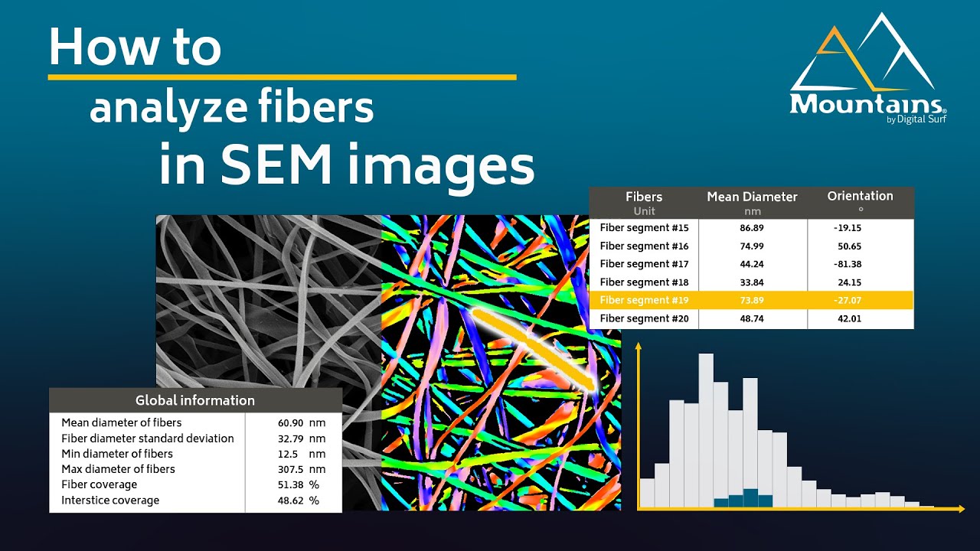Viewport: 980px width, 551px height.
Task: Select the 'Fiber segment #17' row label
Action: pyautogui.click(x=645, y=264)
